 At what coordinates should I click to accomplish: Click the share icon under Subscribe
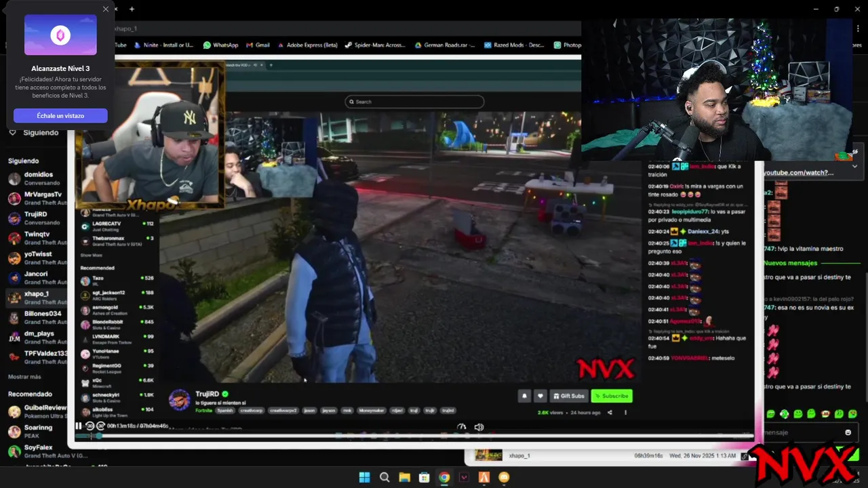coord(610,412)
